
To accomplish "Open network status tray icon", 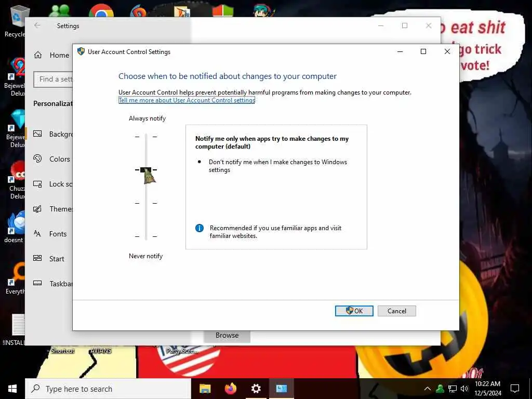I will tap(453, 389).
